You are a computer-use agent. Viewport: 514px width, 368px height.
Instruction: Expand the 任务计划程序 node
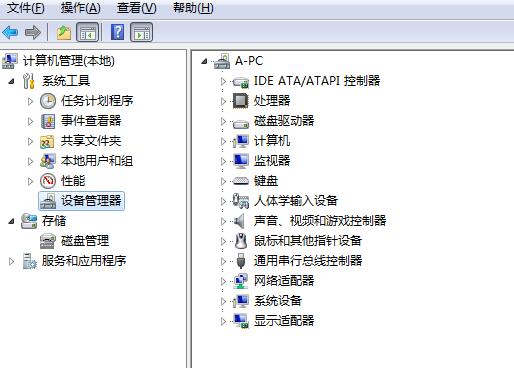tap(30, 101)
